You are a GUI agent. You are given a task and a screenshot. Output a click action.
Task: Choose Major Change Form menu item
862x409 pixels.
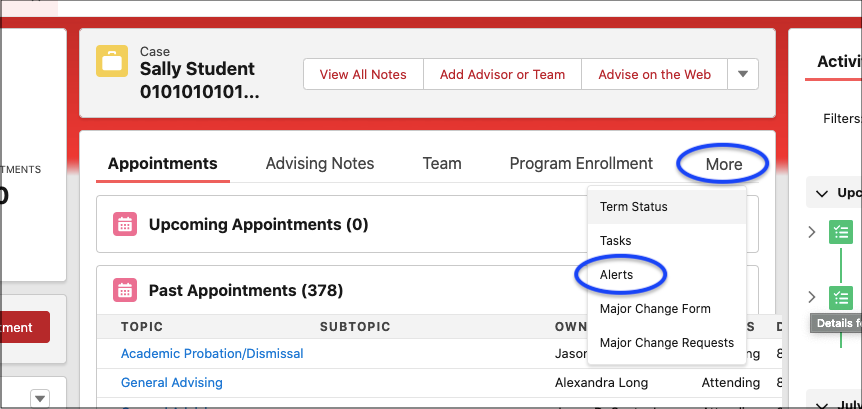point(653,309)
